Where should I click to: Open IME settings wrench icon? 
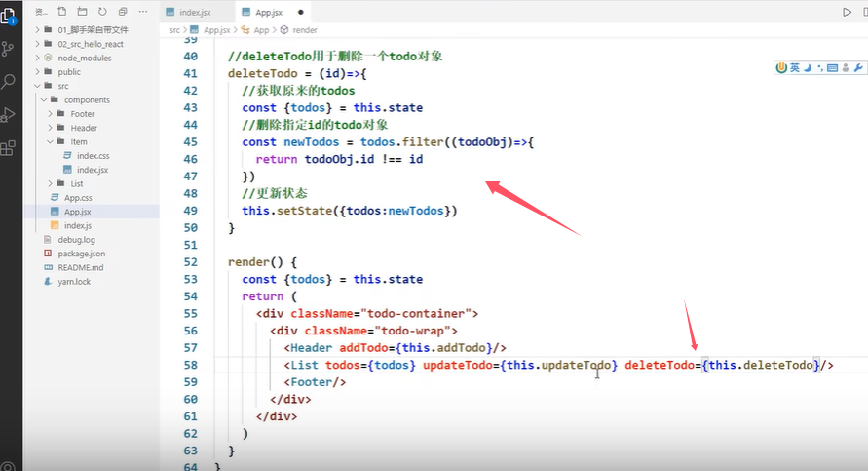[858, 67]
